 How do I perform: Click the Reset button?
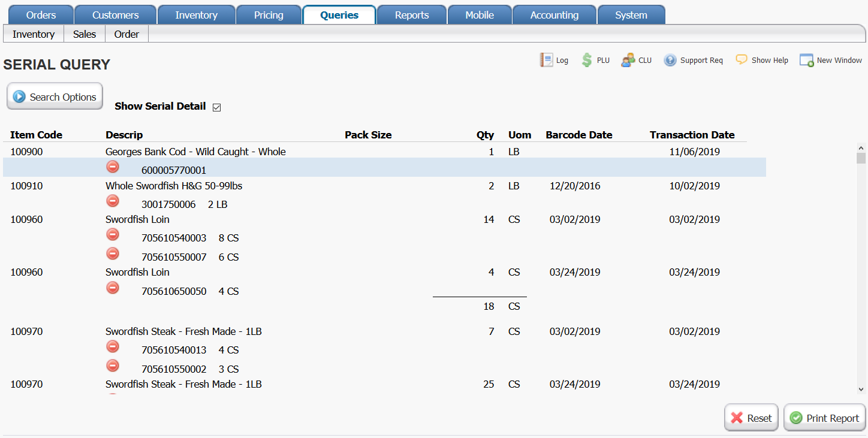[x=752, y=418]
